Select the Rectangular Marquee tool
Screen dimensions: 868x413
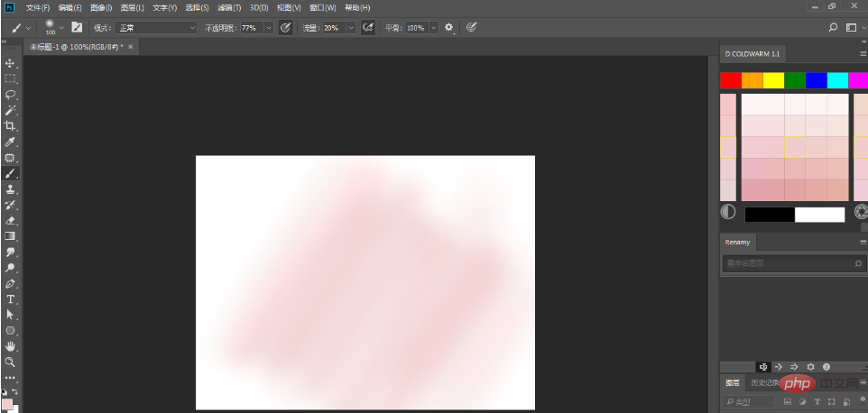click(x=10, y=78)
